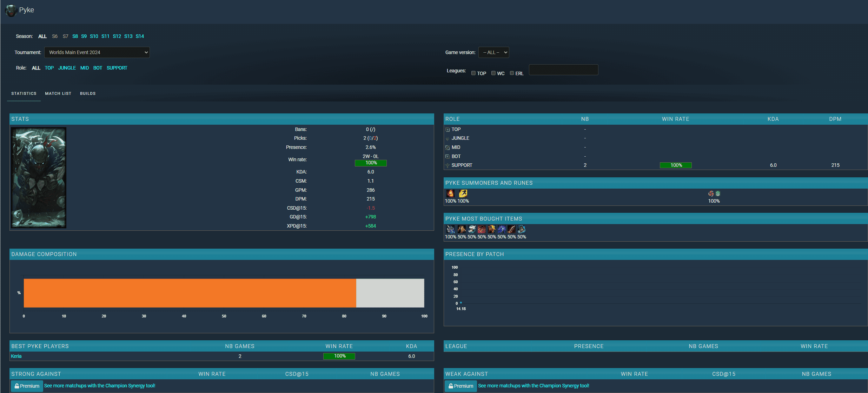Click the Pyke champion icon in header
The height and width of the screenshot is (393, 868).
[x=11, y=10]
